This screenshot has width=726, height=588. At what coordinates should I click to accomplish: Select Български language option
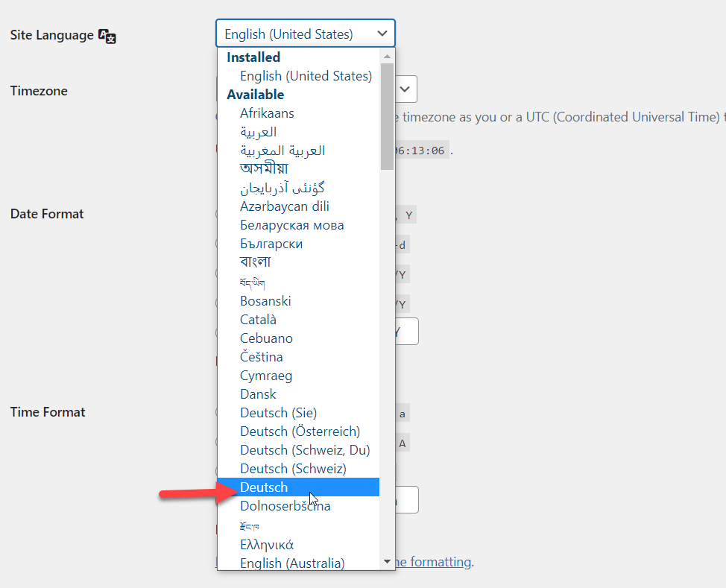click(271, 244)
